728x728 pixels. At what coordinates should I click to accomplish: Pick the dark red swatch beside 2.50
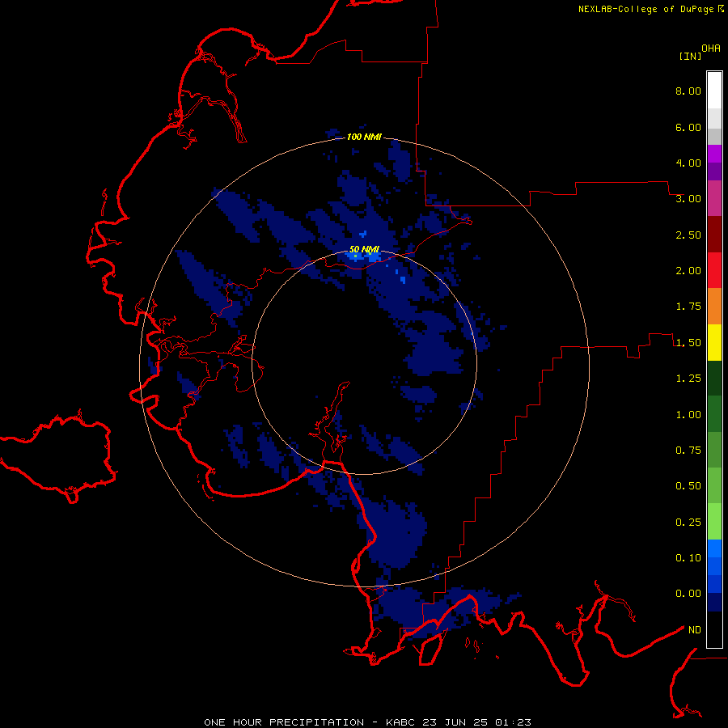(x=714, y=235)
